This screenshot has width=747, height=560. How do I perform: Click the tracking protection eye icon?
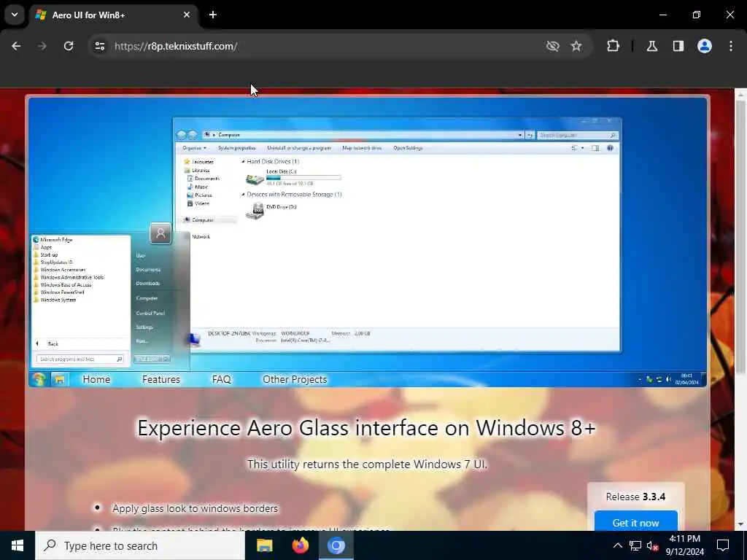553,46
